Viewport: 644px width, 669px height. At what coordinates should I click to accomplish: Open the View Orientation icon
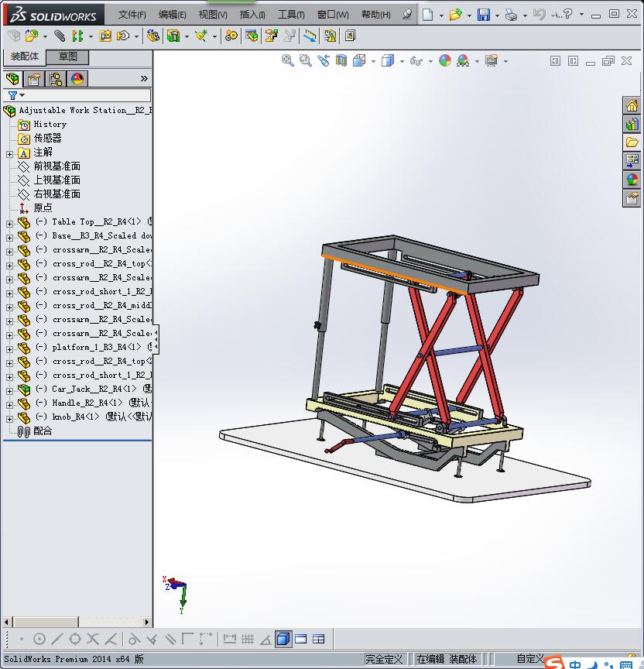pyautogui.click(x=359, y=60)
